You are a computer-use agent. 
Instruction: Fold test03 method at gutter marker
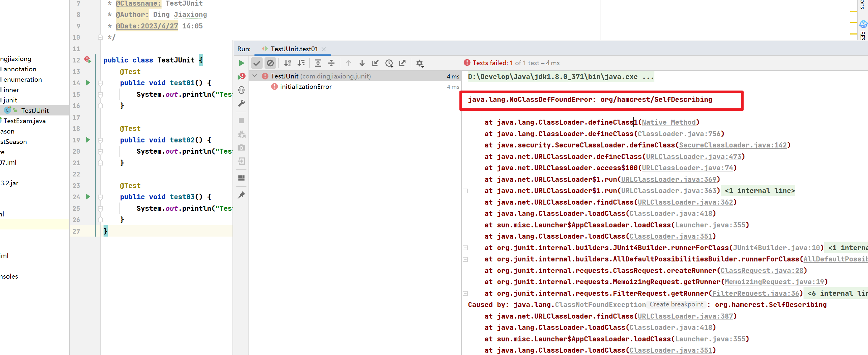(x=100, y=197)
